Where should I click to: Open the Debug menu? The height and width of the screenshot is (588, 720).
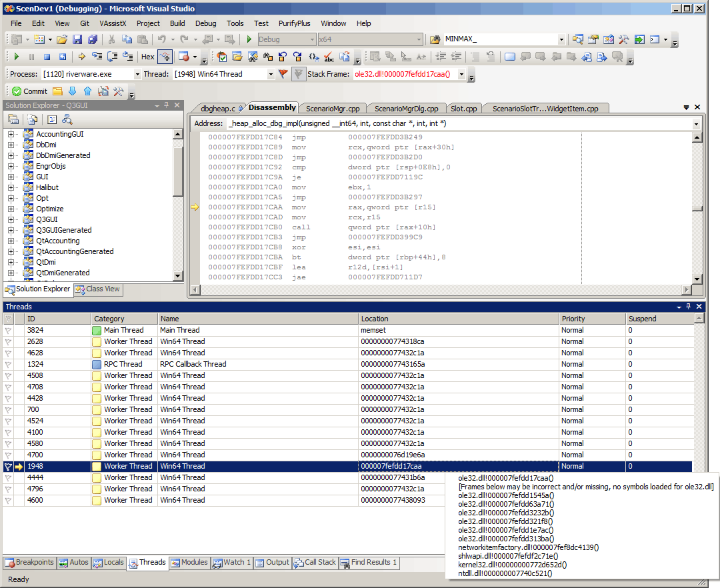point(206,23)
